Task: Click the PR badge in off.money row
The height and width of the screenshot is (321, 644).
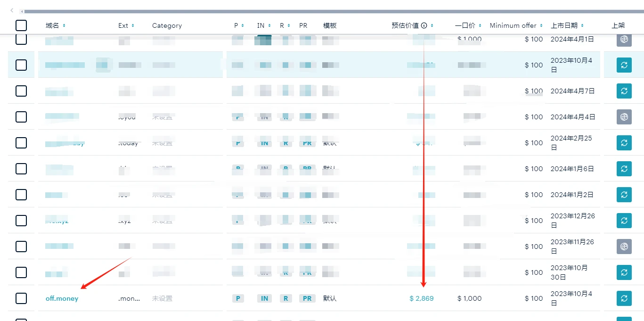Action: pyautogui.click(x=307, y=298)
